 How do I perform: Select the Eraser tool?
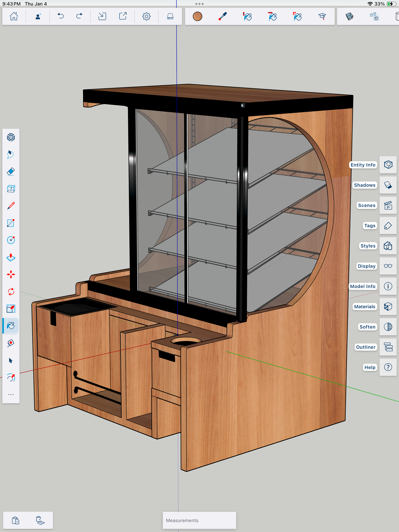click(11, 171)
